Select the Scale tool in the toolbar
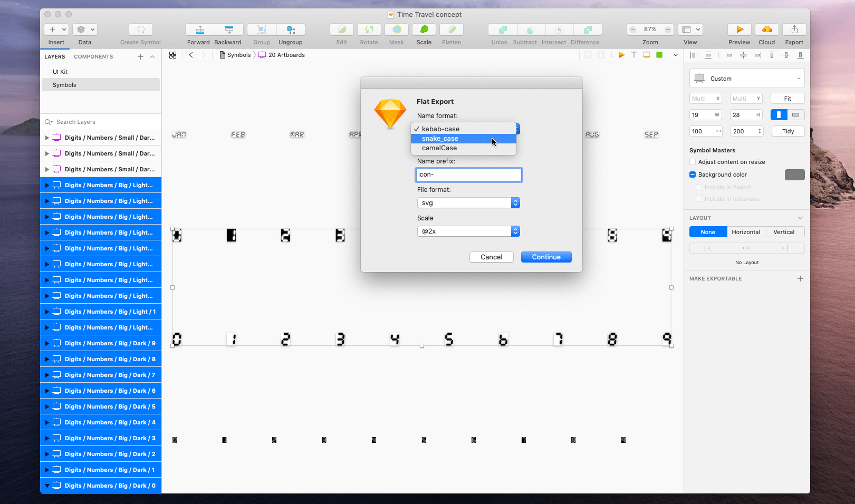The height and width of the screenshot is (504, 855). [424, 30]
